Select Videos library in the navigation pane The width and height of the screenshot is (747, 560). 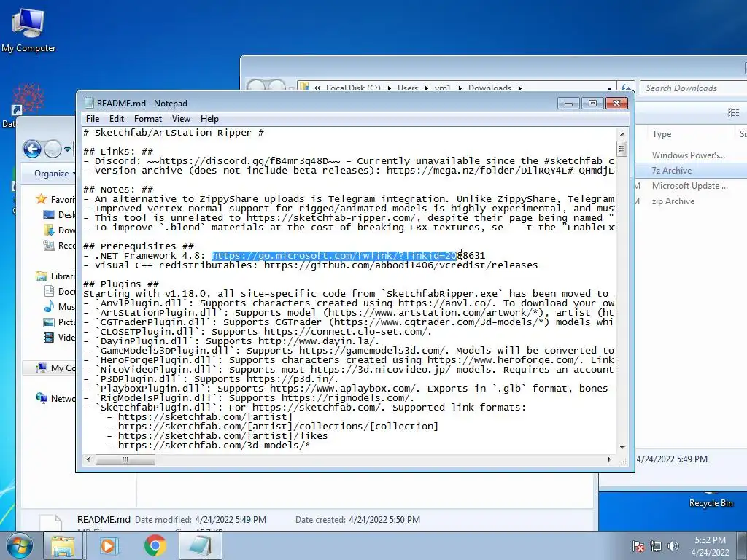point(59,337)
